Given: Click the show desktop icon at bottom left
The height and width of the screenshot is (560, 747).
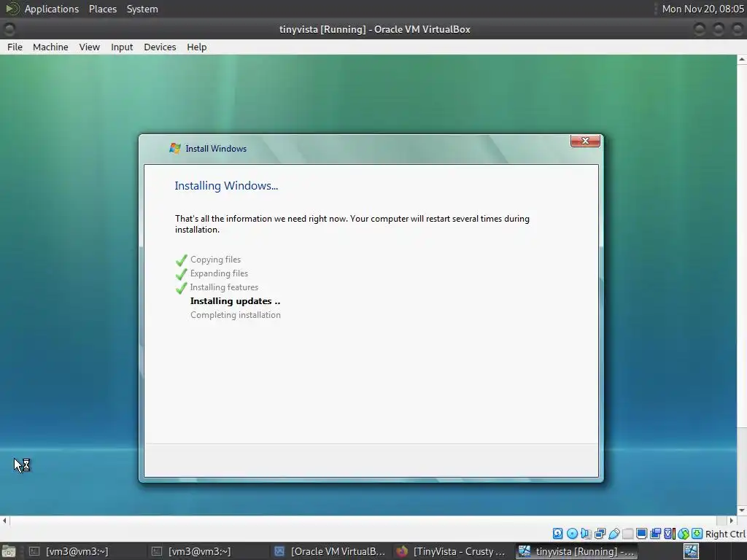Looking at the screenshot, I should click(x=9, y=551).
